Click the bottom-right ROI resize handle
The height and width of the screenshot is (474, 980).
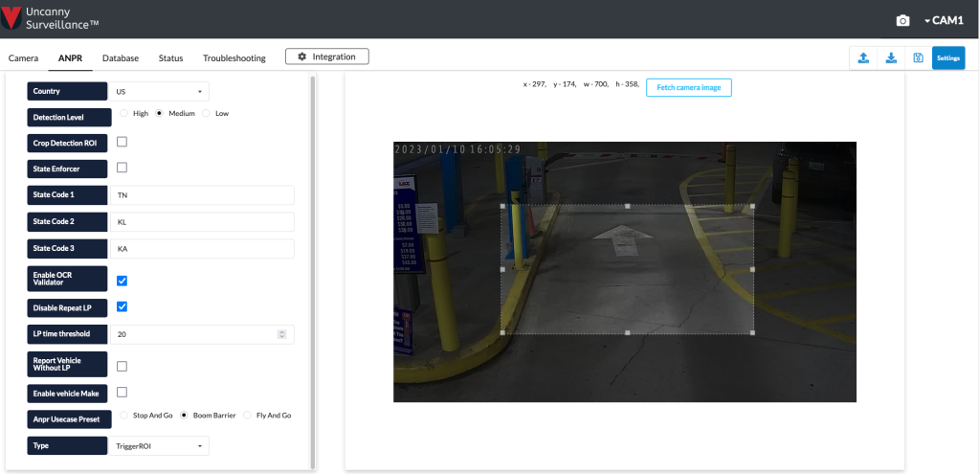752,332
